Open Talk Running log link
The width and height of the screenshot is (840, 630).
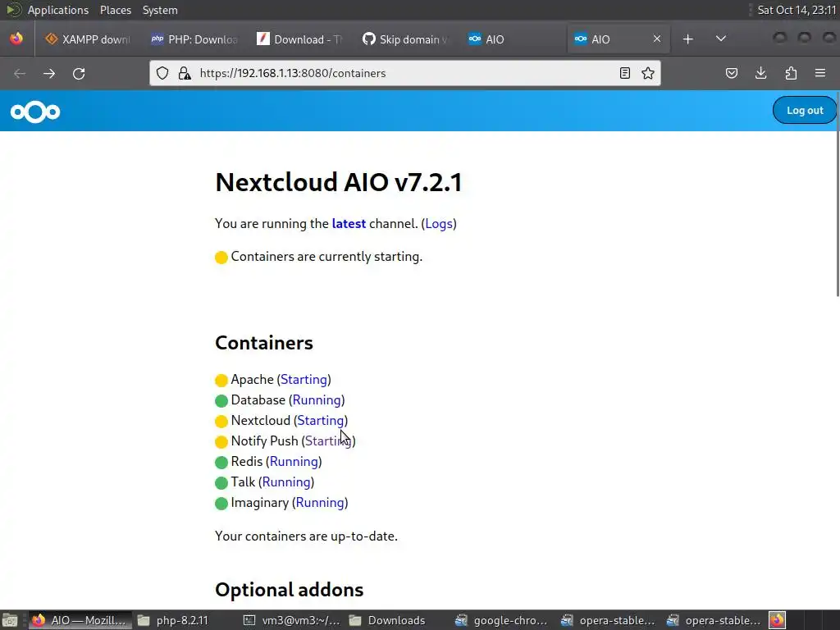[x=286, y=482]
